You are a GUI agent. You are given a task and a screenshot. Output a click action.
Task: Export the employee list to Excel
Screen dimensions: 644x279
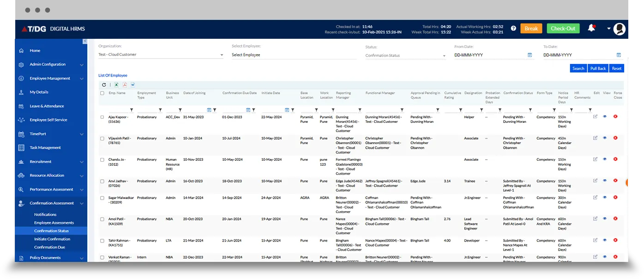117,85
